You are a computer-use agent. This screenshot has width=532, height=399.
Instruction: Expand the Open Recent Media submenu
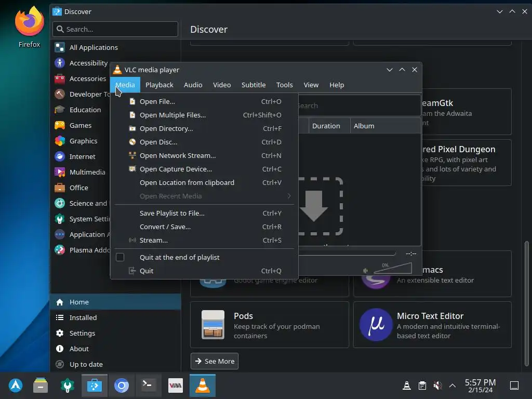click(205, 196)
